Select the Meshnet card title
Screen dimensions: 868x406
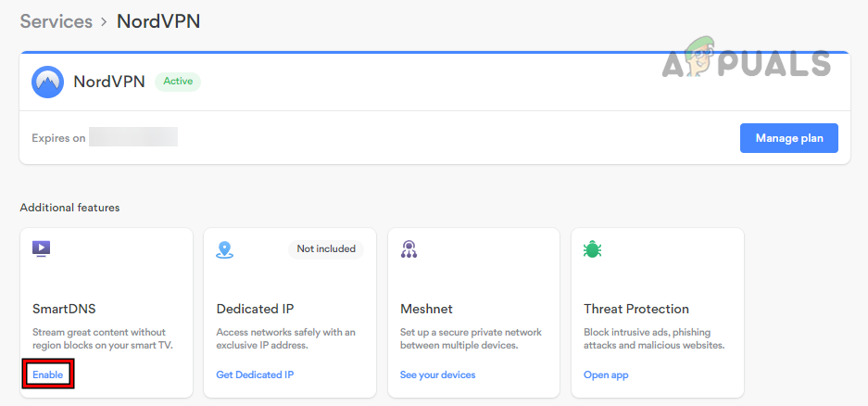coord(426,309)
